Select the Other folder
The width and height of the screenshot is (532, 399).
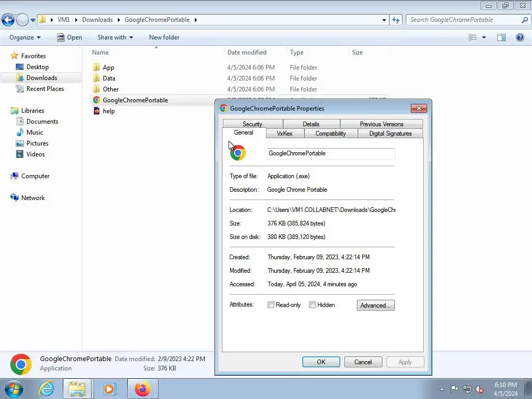point(111,89)
